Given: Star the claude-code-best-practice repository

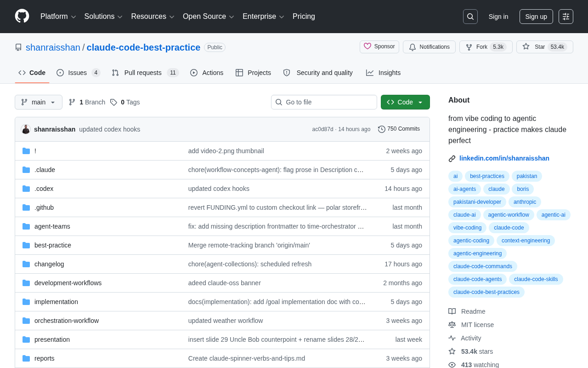Looking at the screenshot, I should (x=545, y=47).
